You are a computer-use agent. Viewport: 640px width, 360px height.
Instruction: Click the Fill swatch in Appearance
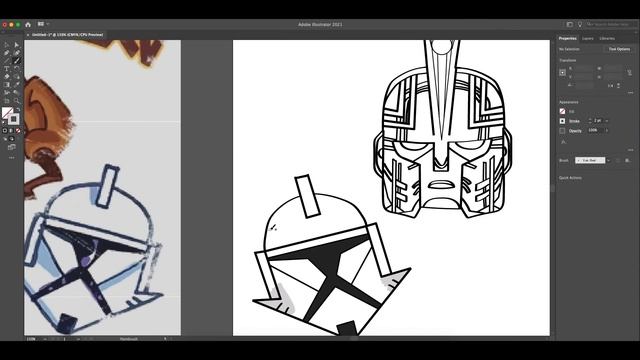[562, 111]
